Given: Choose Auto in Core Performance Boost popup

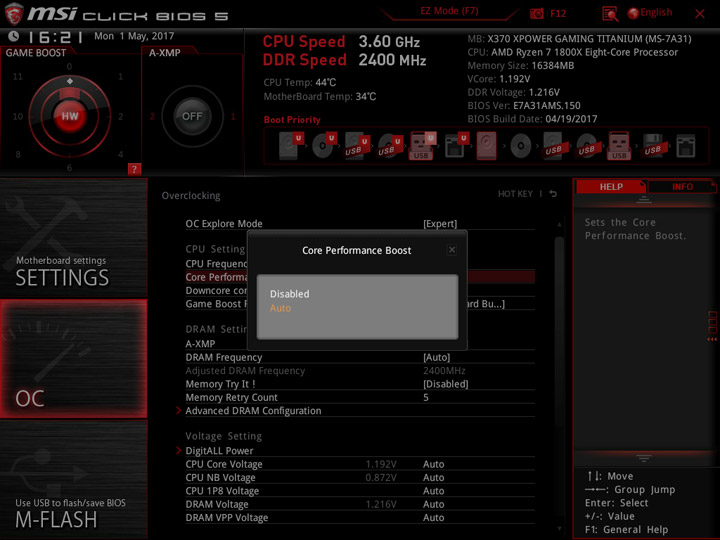Looking at the screenshot, I should pos(280,308).
